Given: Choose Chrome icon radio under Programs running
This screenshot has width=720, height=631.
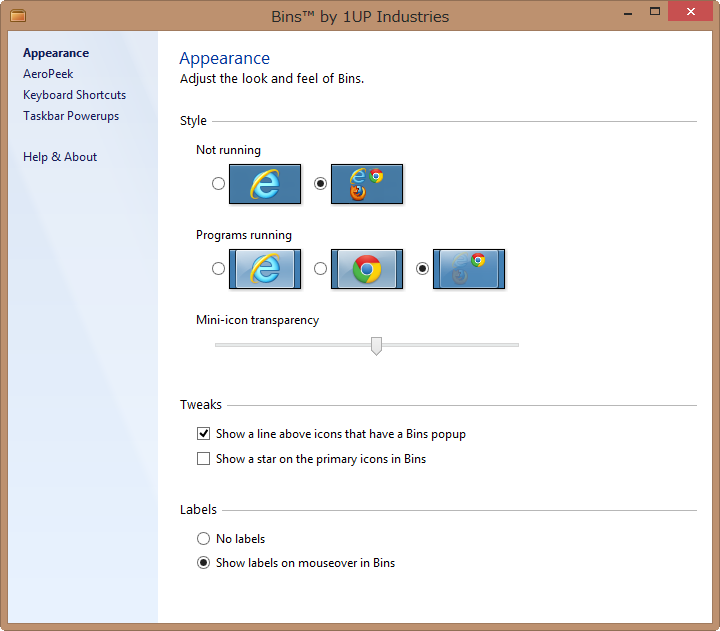Looking at the screenshot, I should pos(321,269).
